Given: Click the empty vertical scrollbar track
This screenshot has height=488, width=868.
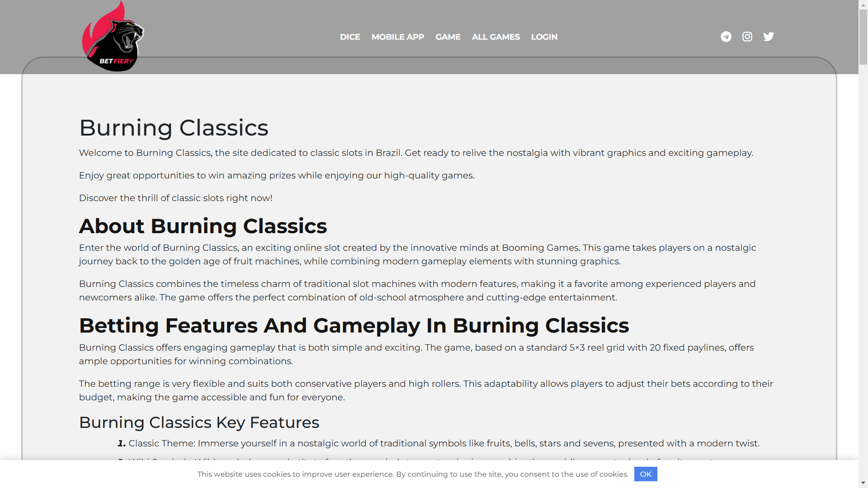Looking at the screenshot, I should coord(863,271).
